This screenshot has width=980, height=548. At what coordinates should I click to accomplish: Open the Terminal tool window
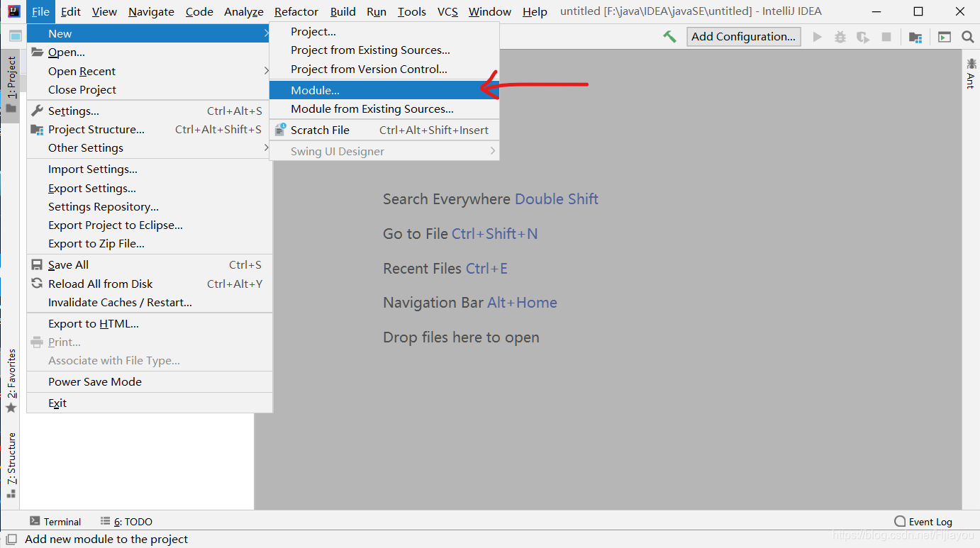[55, 522]
